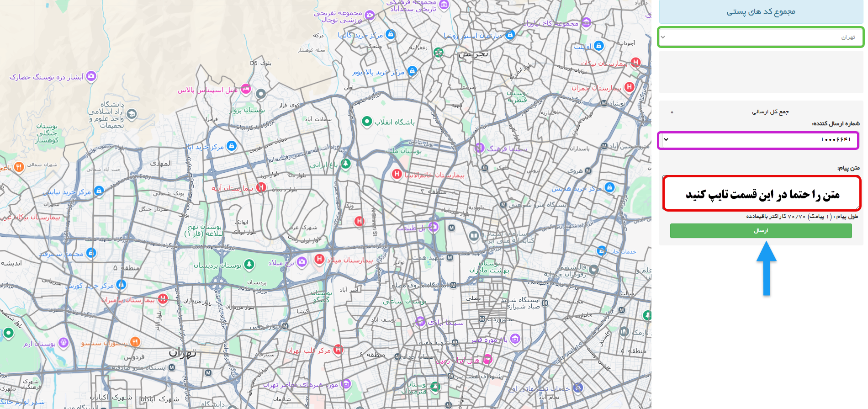The width and height of the screenshot is (868, 409).
Task: Select the Atieh hospital red marker
Action: 261,187
